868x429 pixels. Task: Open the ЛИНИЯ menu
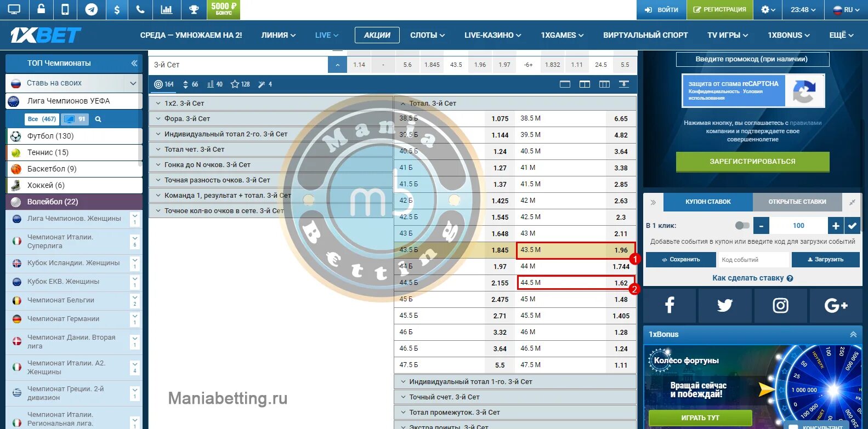pos(279,35)
